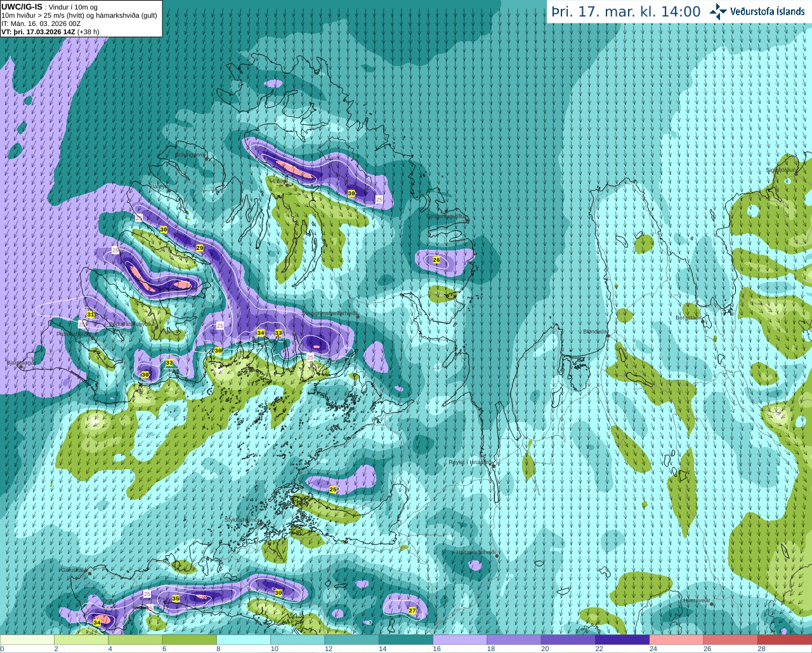
Task: Pick the 26–28 m/s salmon legend swatch
Action: click(731, 640)
